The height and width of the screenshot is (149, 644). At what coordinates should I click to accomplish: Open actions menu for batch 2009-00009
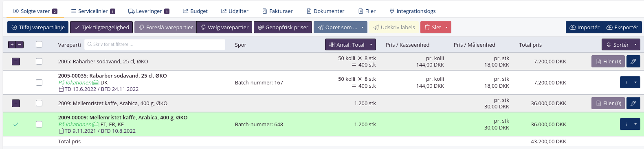[x=630, y=124]
